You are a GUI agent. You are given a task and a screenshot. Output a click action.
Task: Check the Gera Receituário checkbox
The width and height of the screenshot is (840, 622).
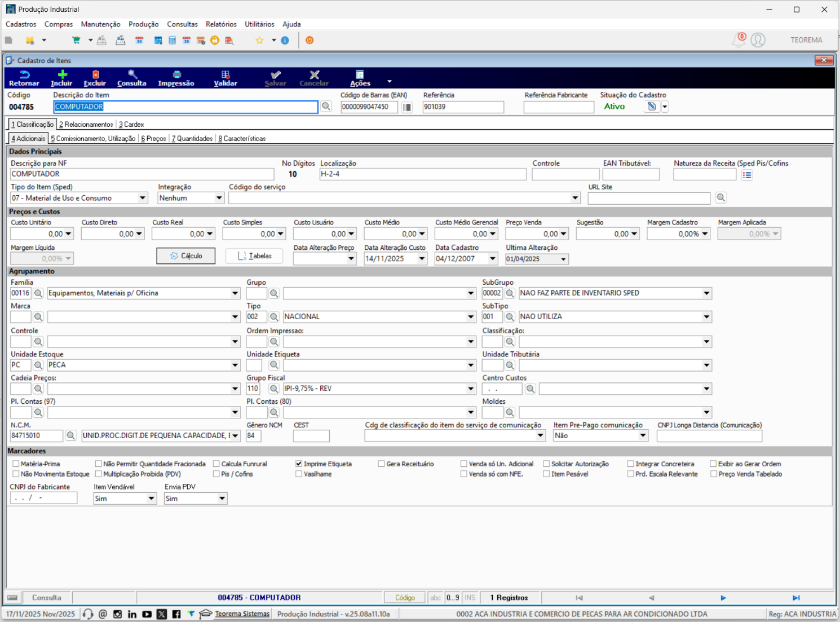(x=382, y=464)
